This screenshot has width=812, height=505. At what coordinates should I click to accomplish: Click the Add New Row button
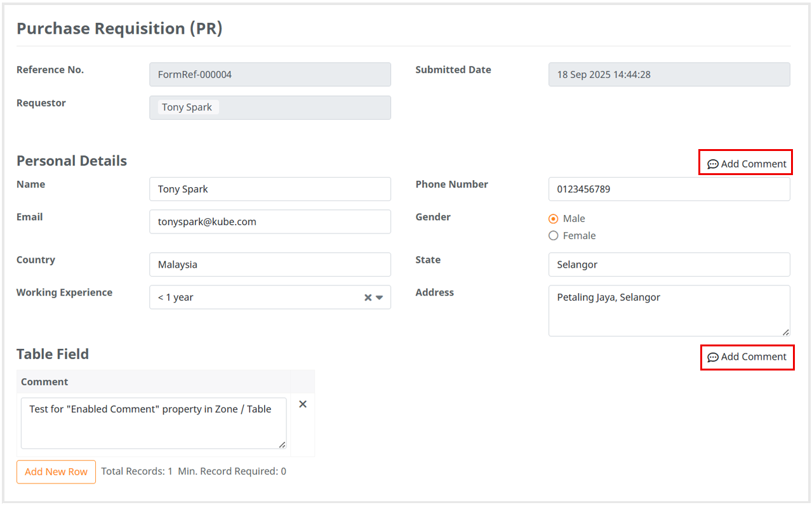pyautogui.click(x=56, y=471)
